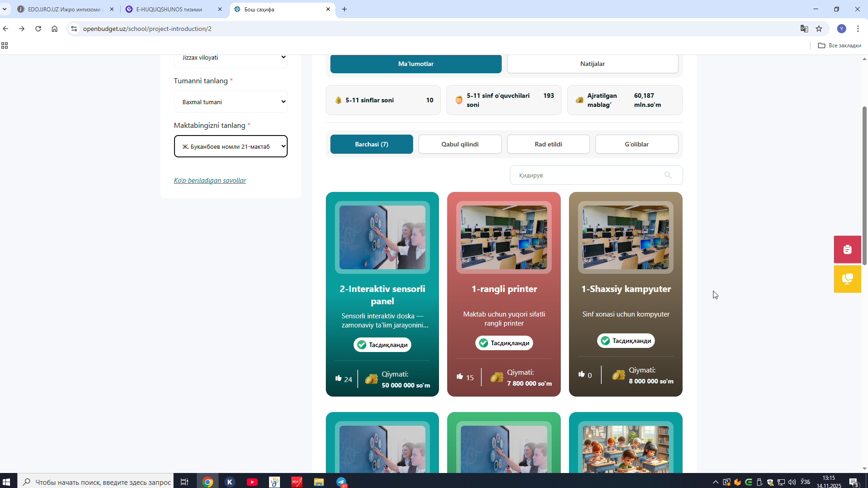The image size is (868, 488).
Task: Open the 1-rangli printer card image
Action: click(504, 237)
